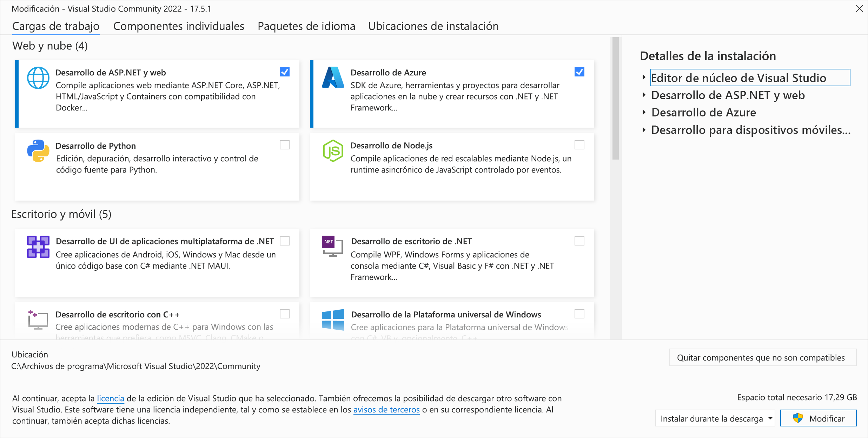Uncheck Desarrollo de Azure checkbox
Viewport: 868px width, 438px height.
coord(579,72)
